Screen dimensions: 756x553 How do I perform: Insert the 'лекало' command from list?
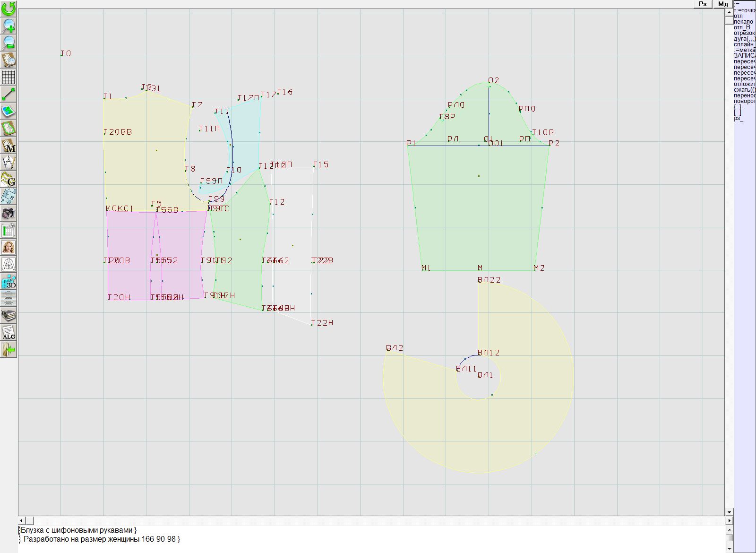(x=743, y=22)
